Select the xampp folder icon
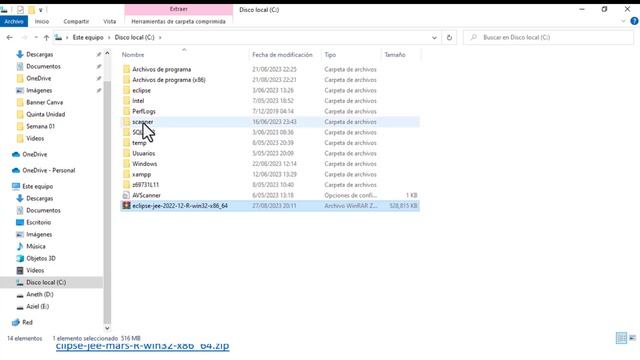This screenshot has width=640, height=360. click(127, 174)
